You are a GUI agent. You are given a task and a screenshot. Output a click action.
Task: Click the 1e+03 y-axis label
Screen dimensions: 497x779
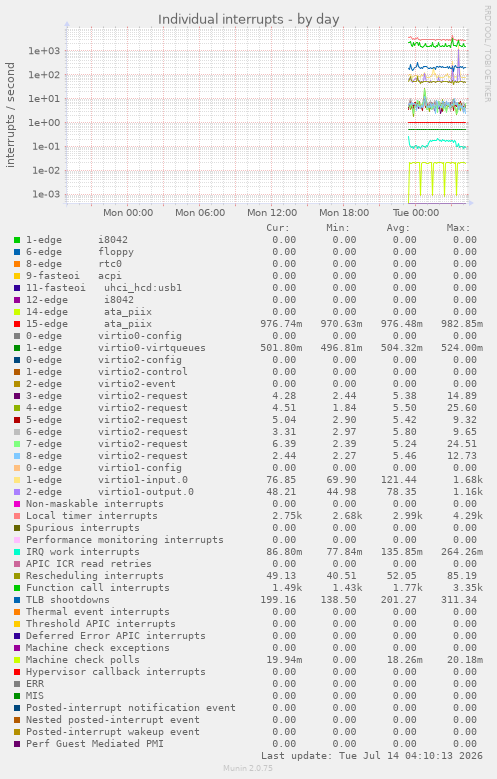click(44, 51)
